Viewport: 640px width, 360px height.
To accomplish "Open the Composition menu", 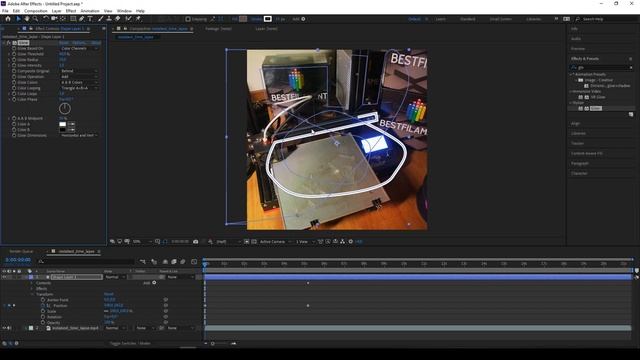I will click(36, 11).
